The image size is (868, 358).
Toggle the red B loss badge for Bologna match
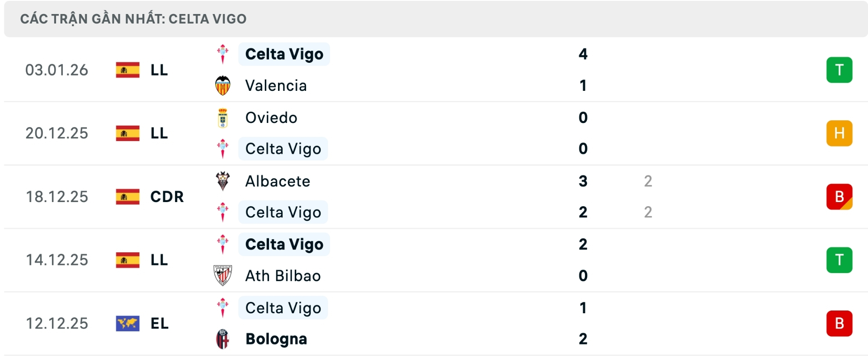coord(840,323)
